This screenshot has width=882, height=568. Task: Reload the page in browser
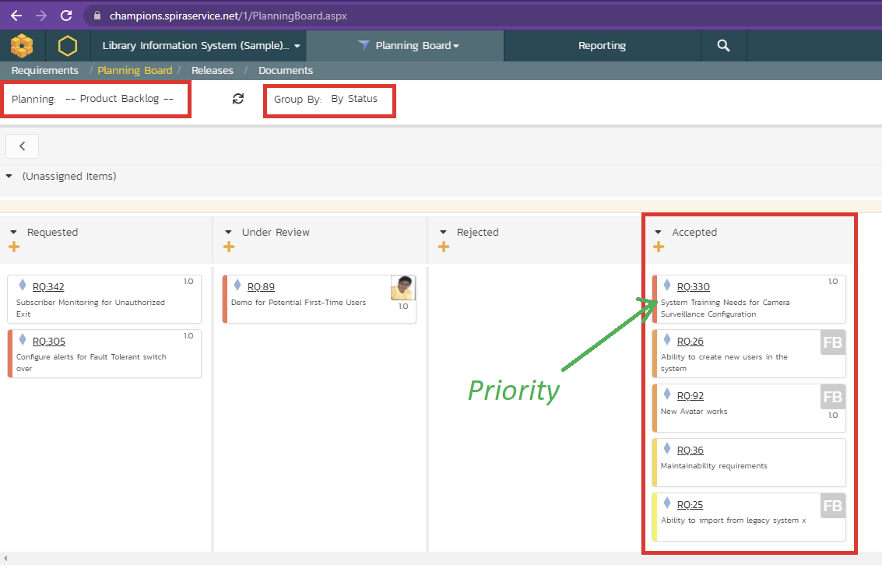(x=66, y=15)
